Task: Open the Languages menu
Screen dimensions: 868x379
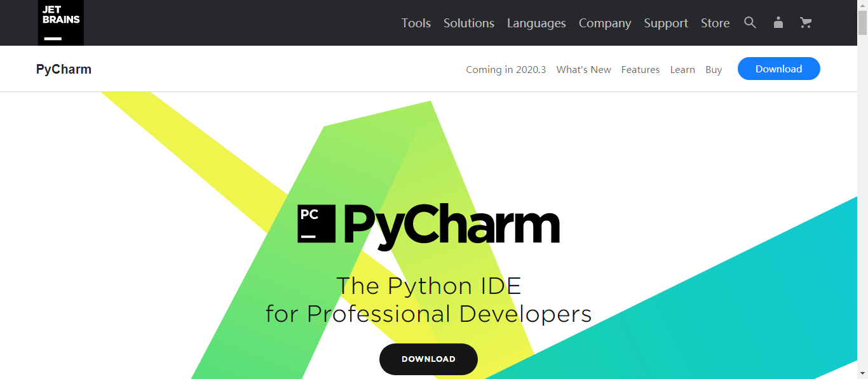Action: (536, 23)
